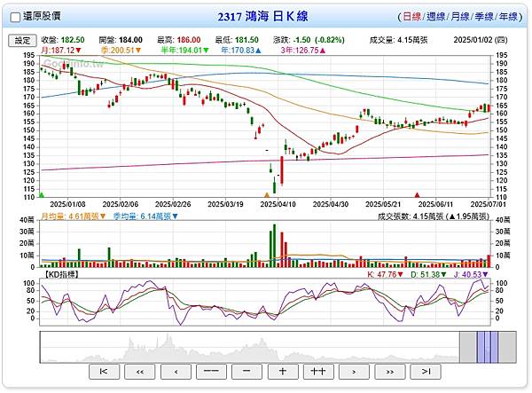
Task: Click the 季:200.51 quarterly average label
Action: point(121,51)
